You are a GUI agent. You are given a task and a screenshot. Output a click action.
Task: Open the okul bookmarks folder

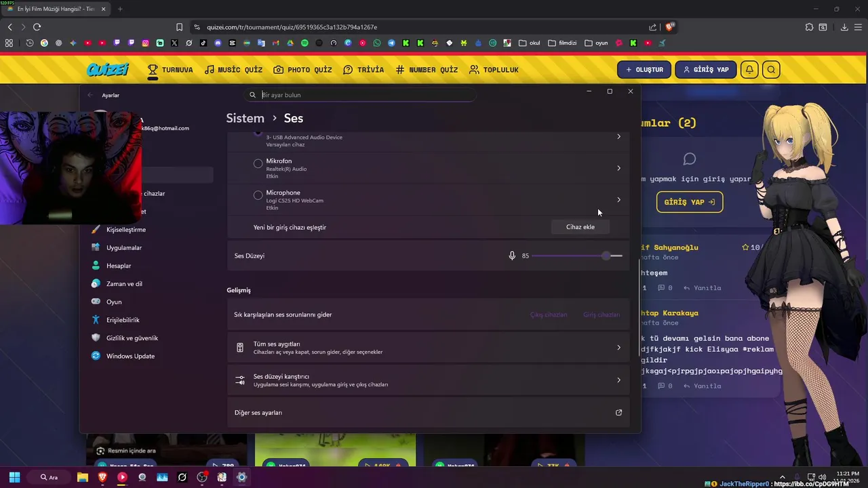(530, 43)
